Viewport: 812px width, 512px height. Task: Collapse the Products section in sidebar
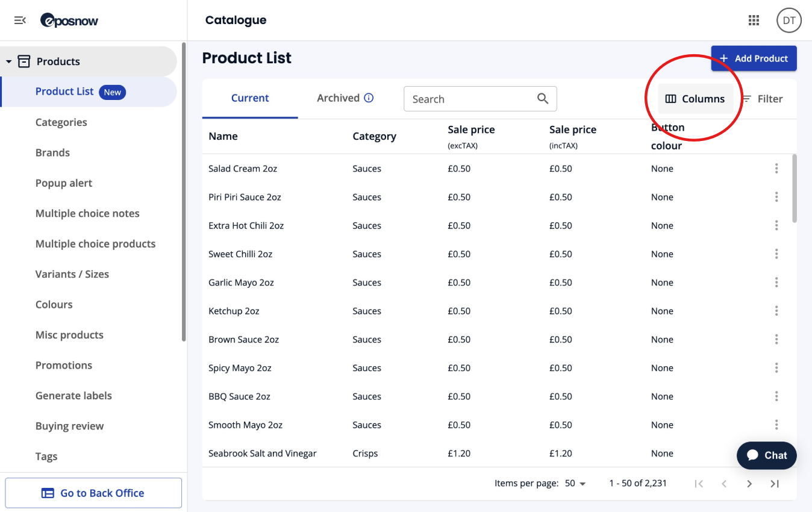coord(9,61)
